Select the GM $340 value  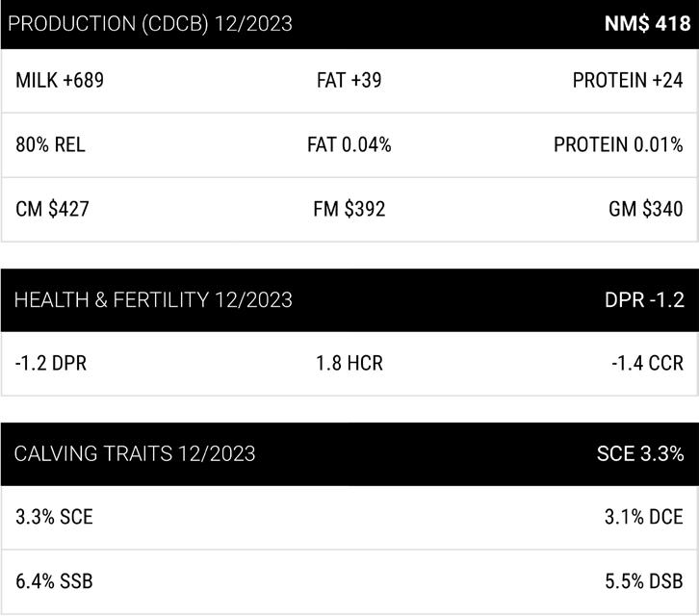pyautogui.click(x=645, y=209)
